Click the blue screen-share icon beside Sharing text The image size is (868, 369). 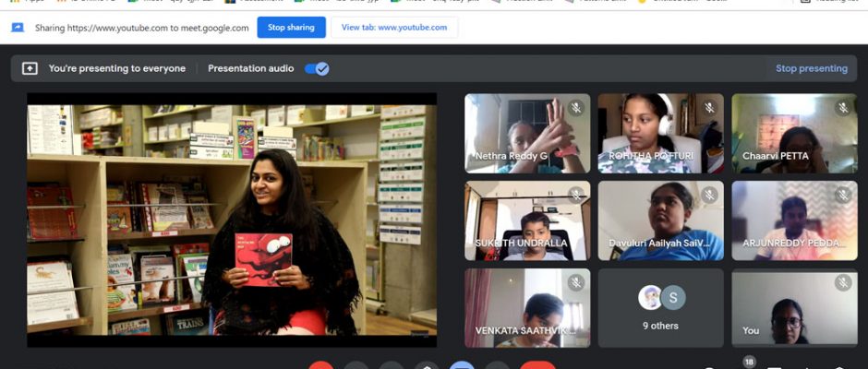[x=18, y=27]
